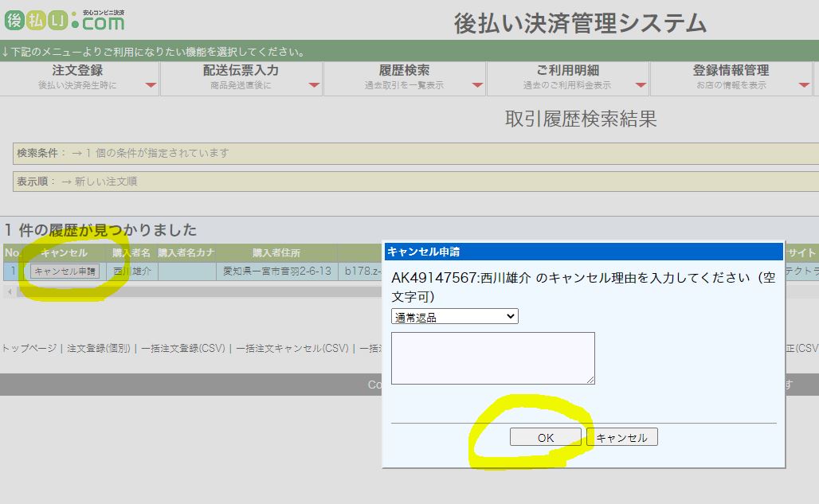The image size is (819, 504).
Task: Open the 一括注文キャンセル(CSV) footer link
Action: pyautogui.click(x=292, y=348)
